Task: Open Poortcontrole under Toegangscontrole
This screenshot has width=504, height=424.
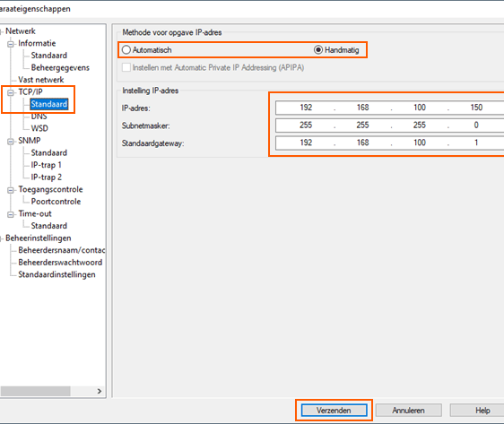Action: [56, 202]
